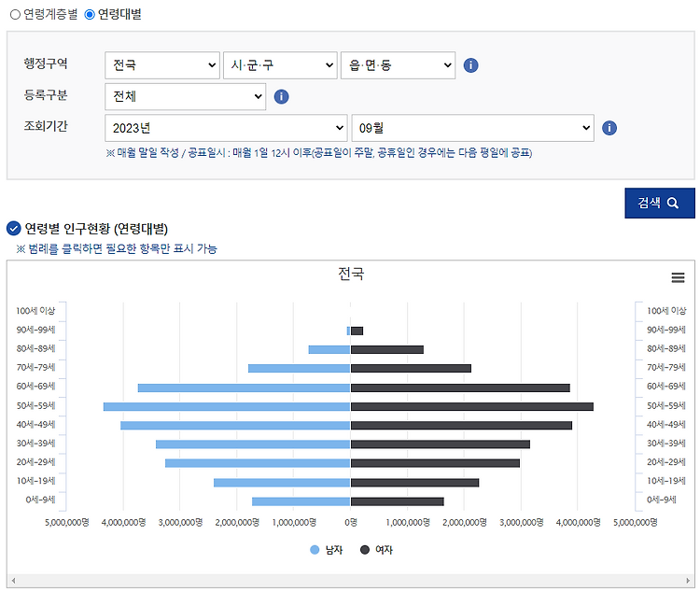Click the info icon beside the 09월 dropdown

[609, 128]
